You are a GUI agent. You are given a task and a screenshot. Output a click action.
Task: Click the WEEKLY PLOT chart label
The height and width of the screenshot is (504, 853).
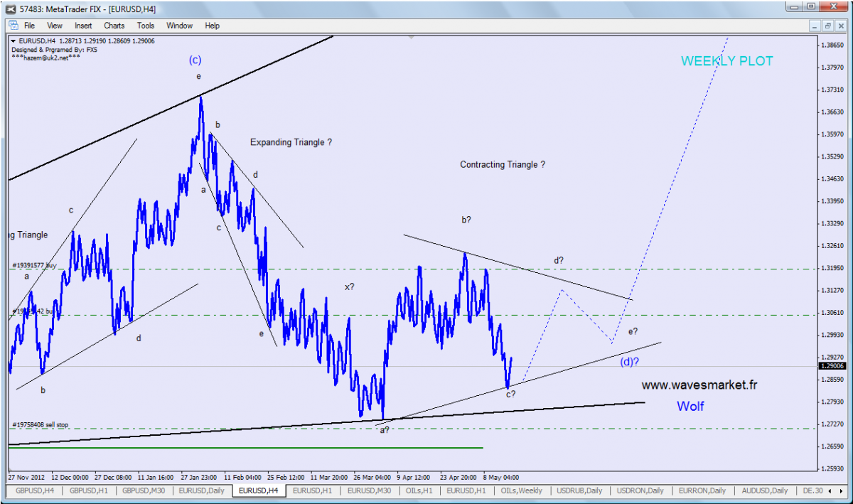click(x=726, y=61)
